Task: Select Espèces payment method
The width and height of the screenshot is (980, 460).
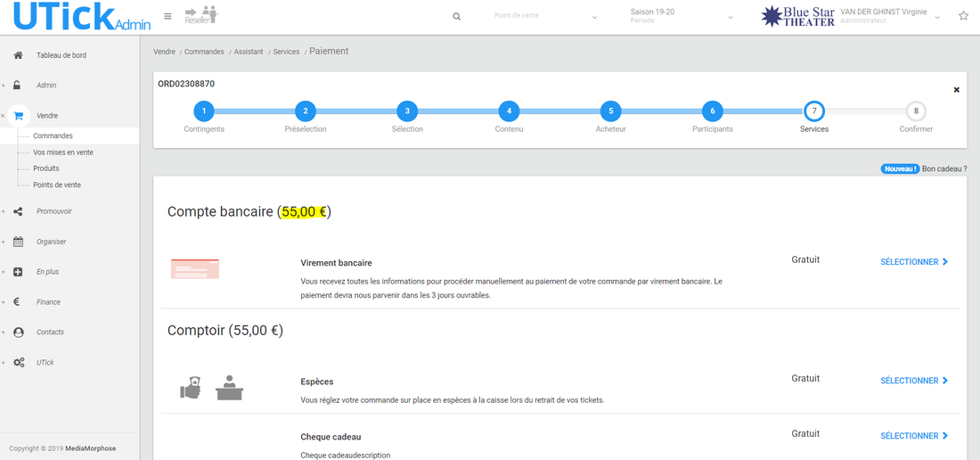Action: [x=913, y=381]
